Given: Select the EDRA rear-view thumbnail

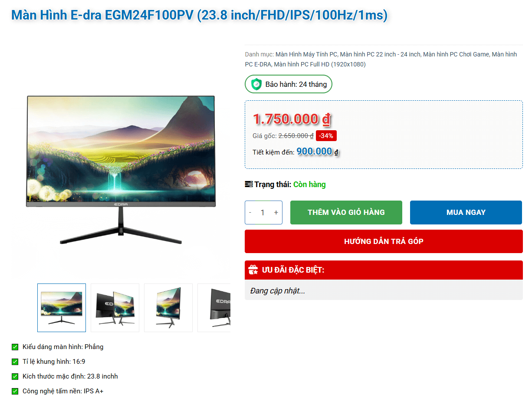Looking at the screenshot, I should pyautogui.click(x=214, y=308).
